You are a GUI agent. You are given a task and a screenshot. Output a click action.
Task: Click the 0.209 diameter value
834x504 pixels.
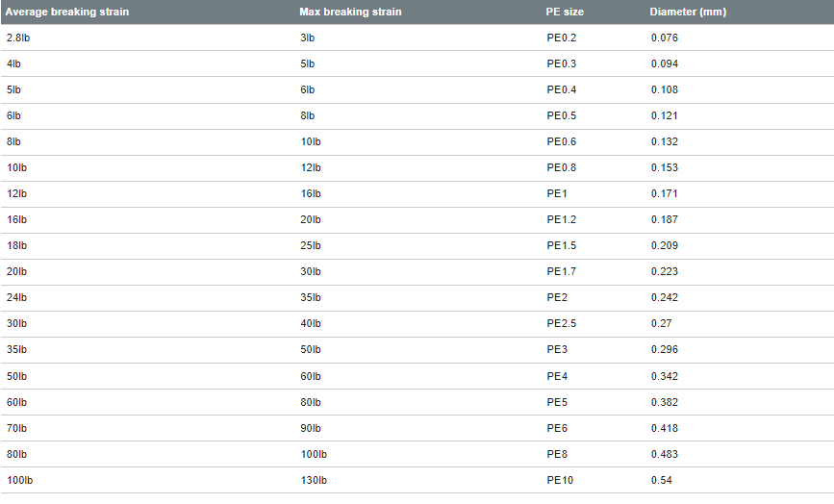665,245
